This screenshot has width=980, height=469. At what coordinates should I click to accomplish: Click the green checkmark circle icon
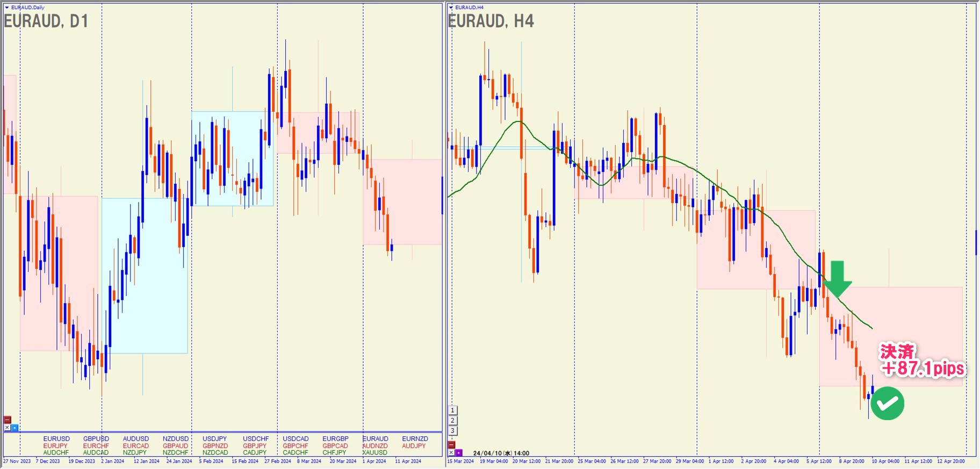(x=887, y=403)
